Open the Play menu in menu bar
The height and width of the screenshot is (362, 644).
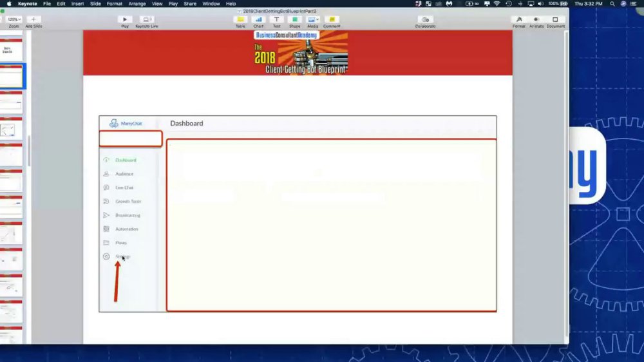pyautogui.click(x=173, y=4)
